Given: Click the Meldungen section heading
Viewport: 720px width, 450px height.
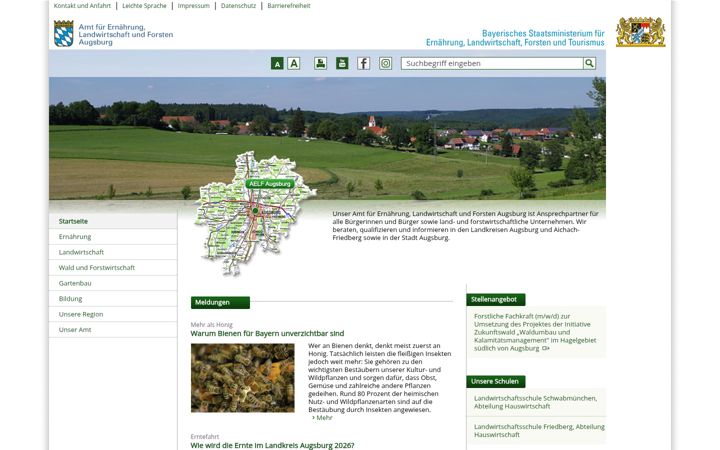Looking at the screenshot, I should (x=220, y=303).
